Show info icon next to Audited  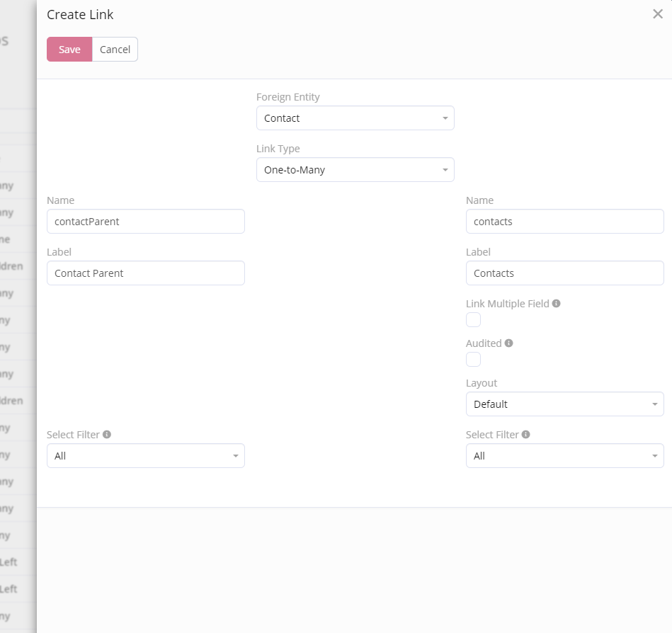tap(508, 343)
